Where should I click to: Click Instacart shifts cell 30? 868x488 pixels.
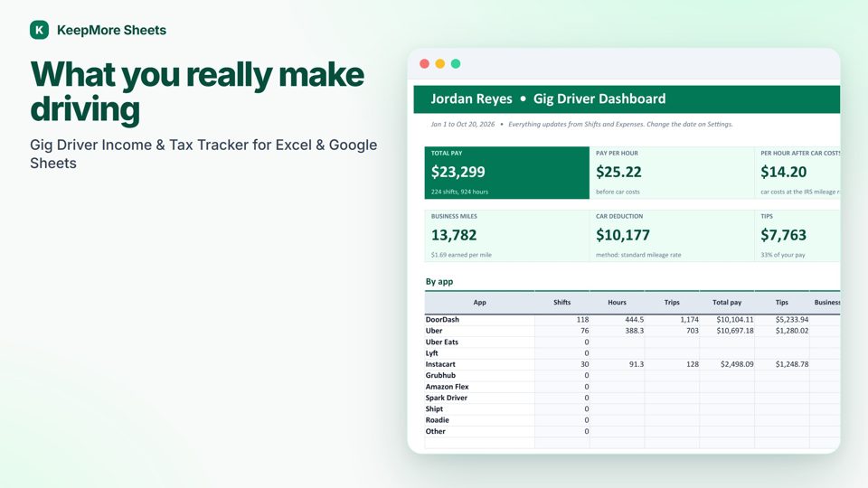point(561,364)
